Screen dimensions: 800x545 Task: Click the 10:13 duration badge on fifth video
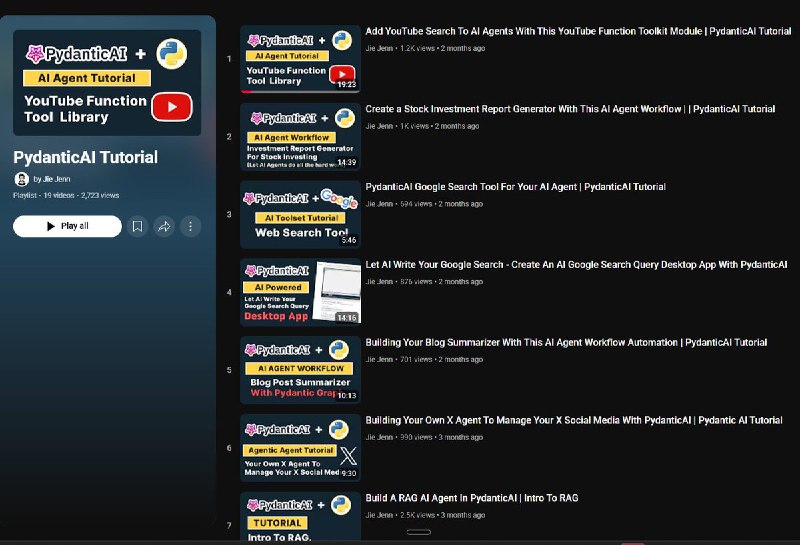click(347, 395)
